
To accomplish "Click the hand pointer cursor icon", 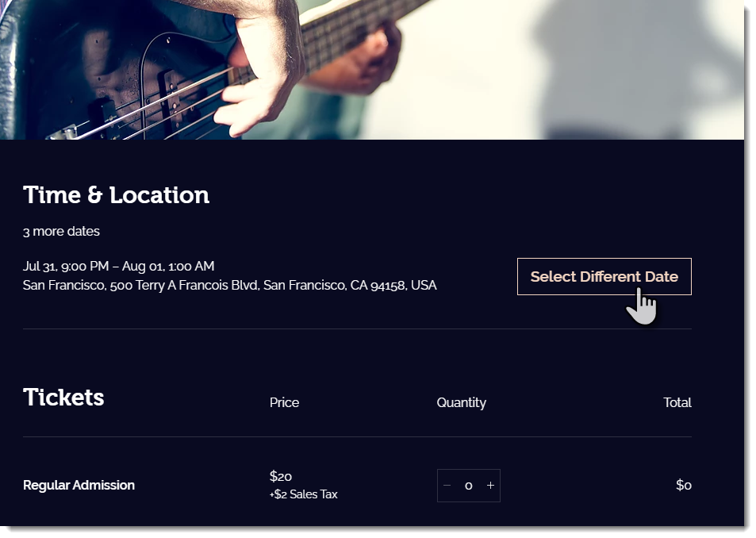I will pos(642,307).
